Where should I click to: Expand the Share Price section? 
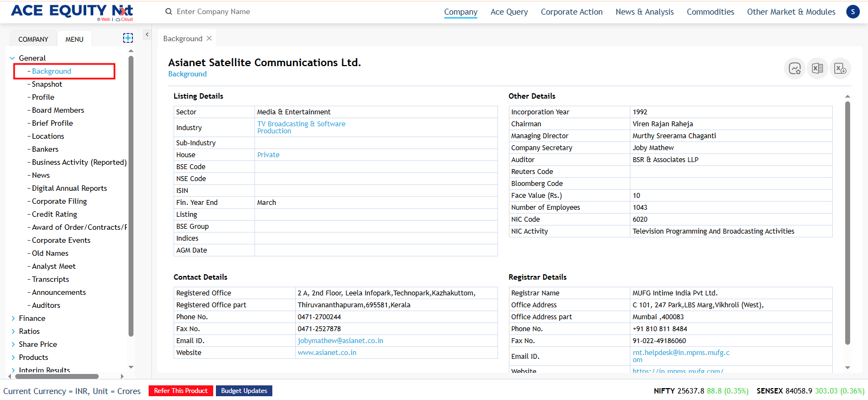(12, 344)
